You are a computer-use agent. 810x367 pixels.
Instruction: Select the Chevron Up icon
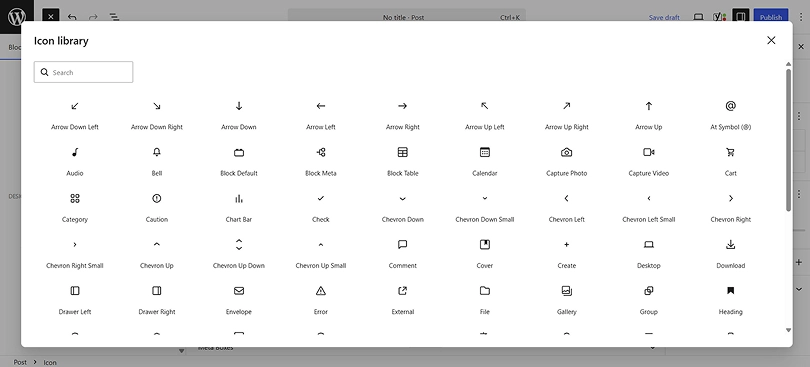tap(157, 244)
